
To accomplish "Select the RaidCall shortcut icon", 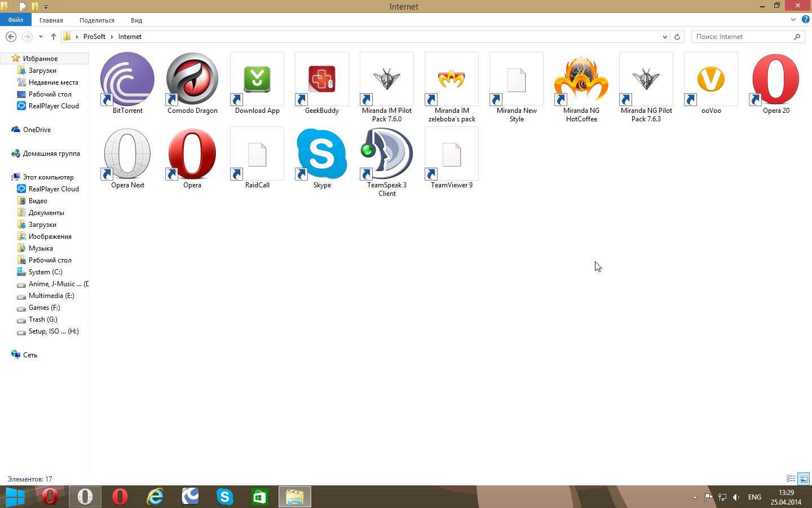I will 257,154.
